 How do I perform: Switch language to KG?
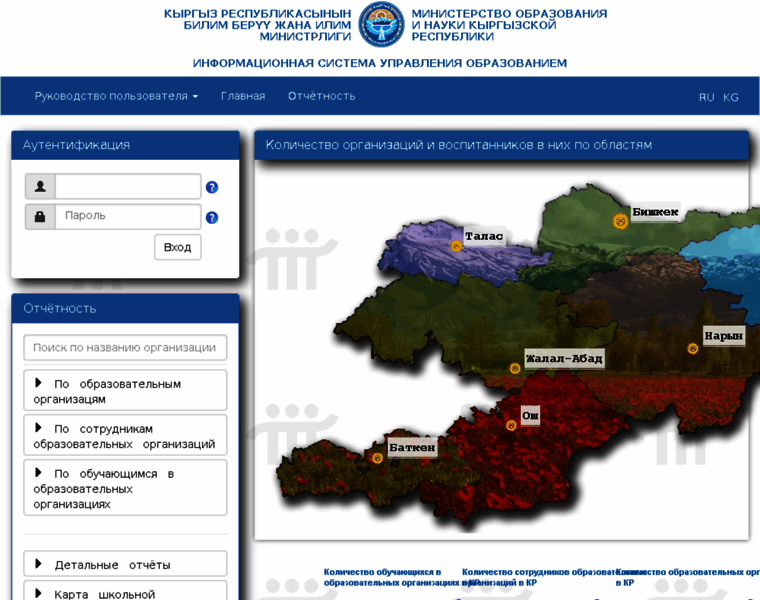click(x=731, y=97)
